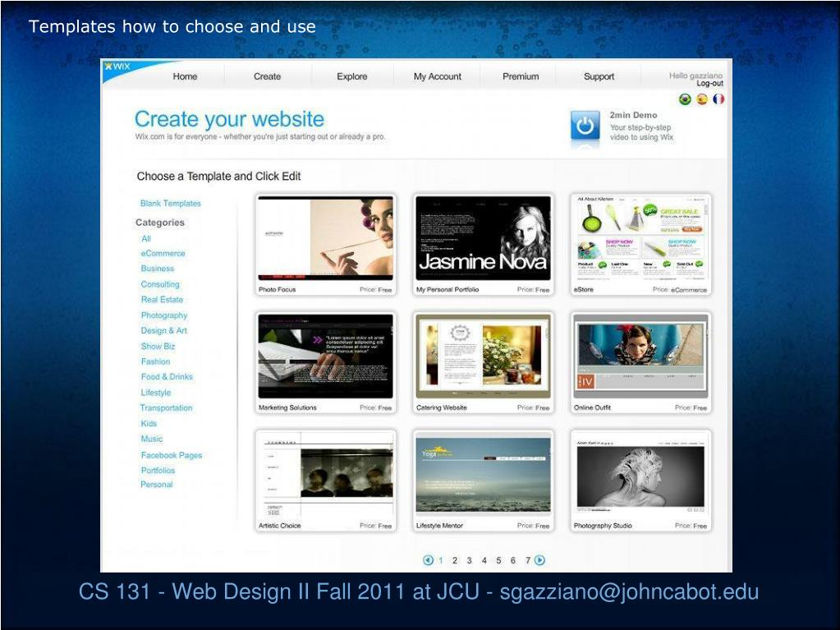Click the Wix logo in the header

118,67
